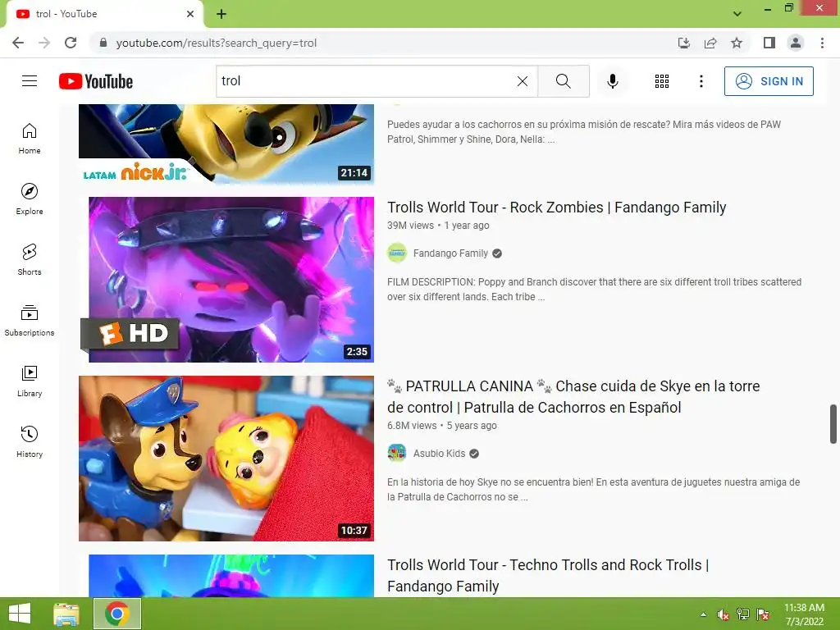
Task: Open Library in the sidebar
Action: click(30, 381)
